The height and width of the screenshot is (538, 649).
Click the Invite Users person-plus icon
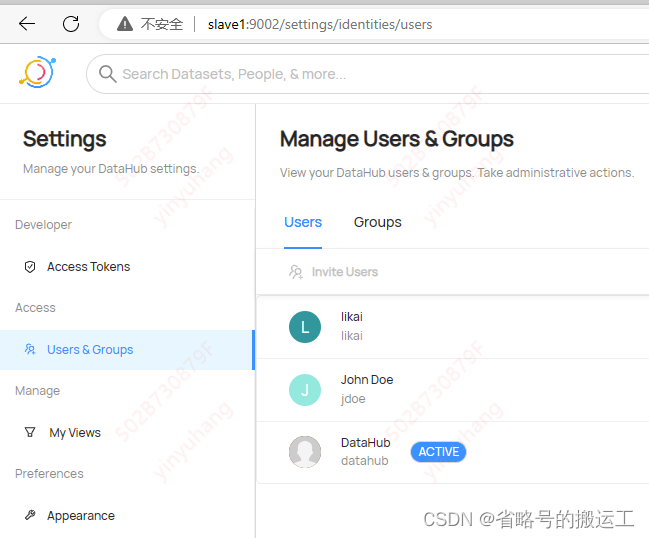click(296, 272)
